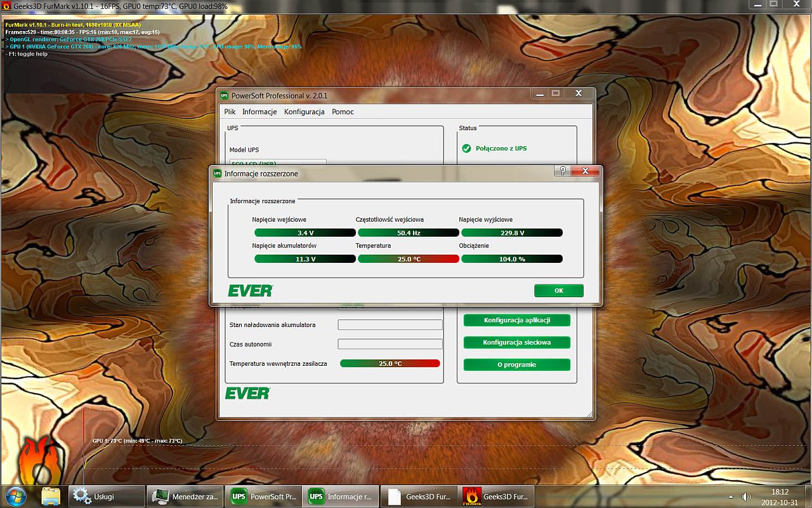Minimize the FurMark window
The height and width of the screenshot is (508, 812).
click(x=757, y=4)
